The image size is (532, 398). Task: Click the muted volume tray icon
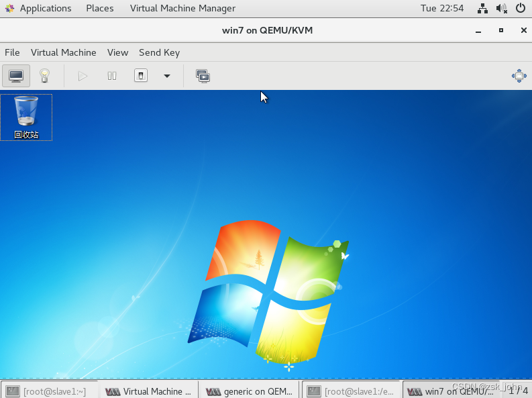pos(501,8)
